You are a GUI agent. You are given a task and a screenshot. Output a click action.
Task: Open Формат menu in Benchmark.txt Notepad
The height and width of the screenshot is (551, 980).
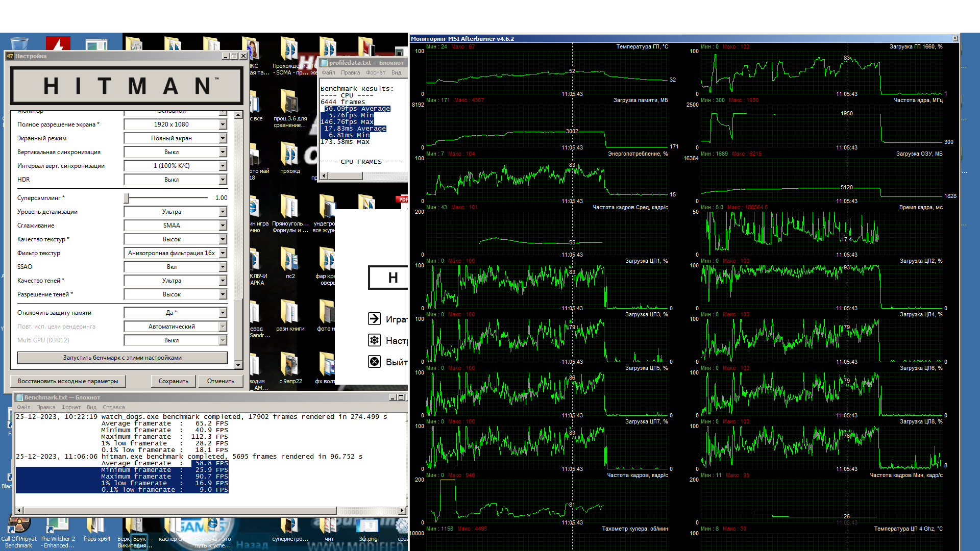70,407
